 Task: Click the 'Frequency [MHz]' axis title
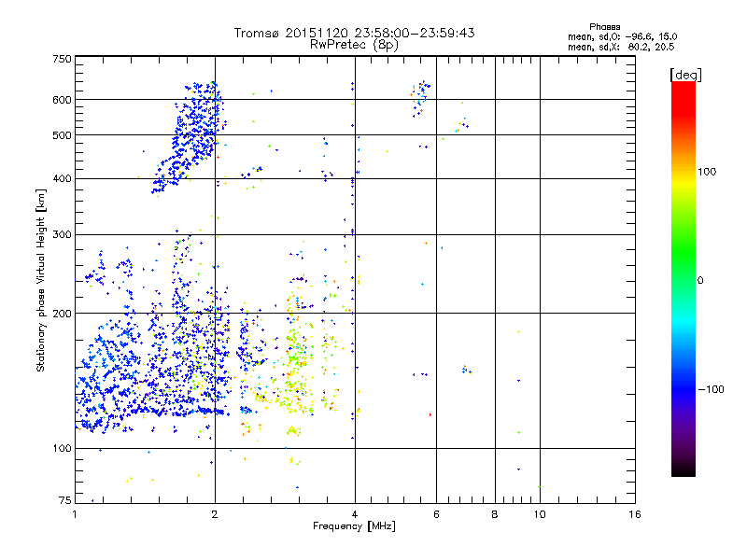click(354, 526)
